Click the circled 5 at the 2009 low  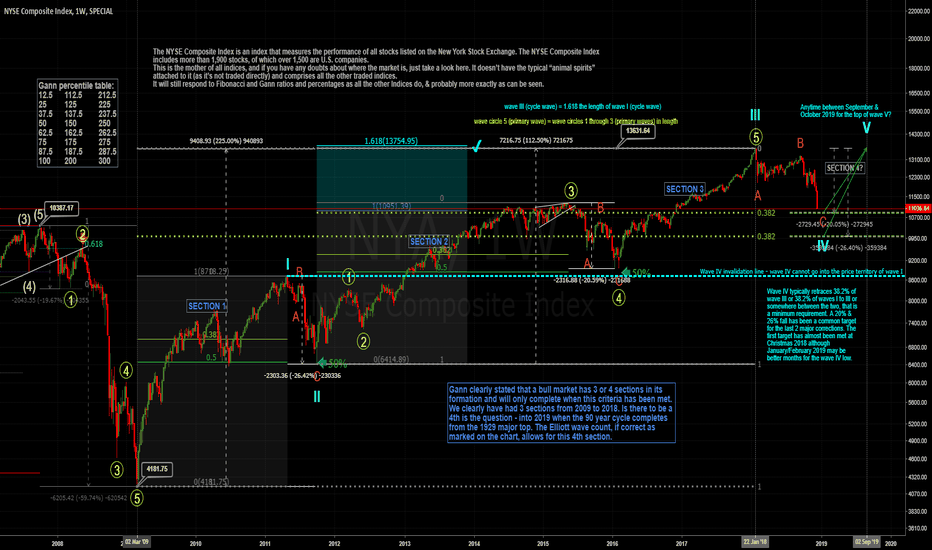(137, 498)
